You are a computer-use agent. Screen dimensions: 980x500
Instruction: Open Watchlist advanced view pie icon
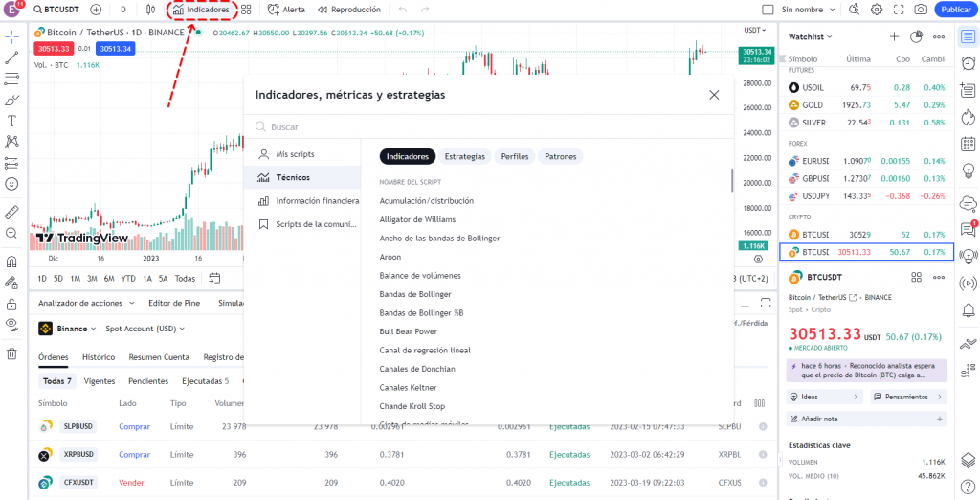click(x=916, y=37)
